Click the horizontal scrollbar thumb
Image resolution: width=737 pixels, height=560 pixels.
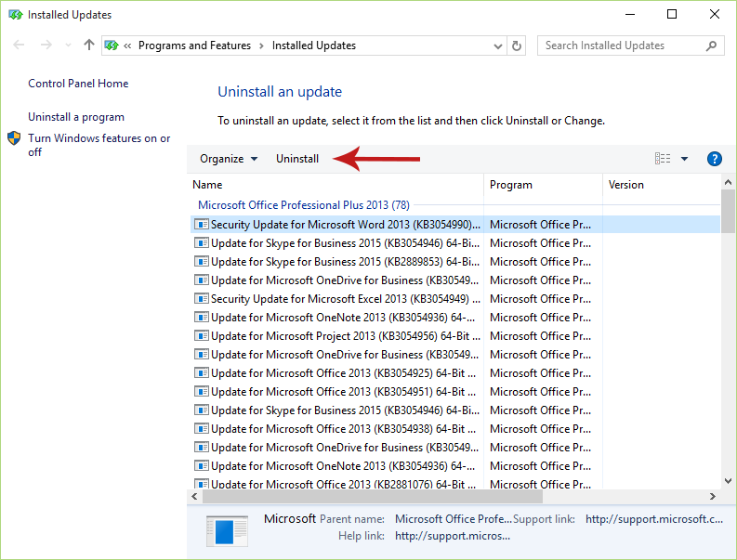tap(373, 496)
